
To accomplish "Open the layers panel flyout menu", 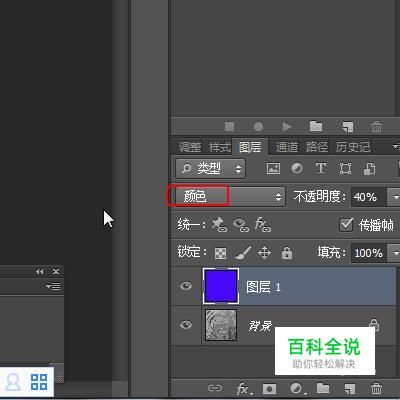I will tap(396, 146).
